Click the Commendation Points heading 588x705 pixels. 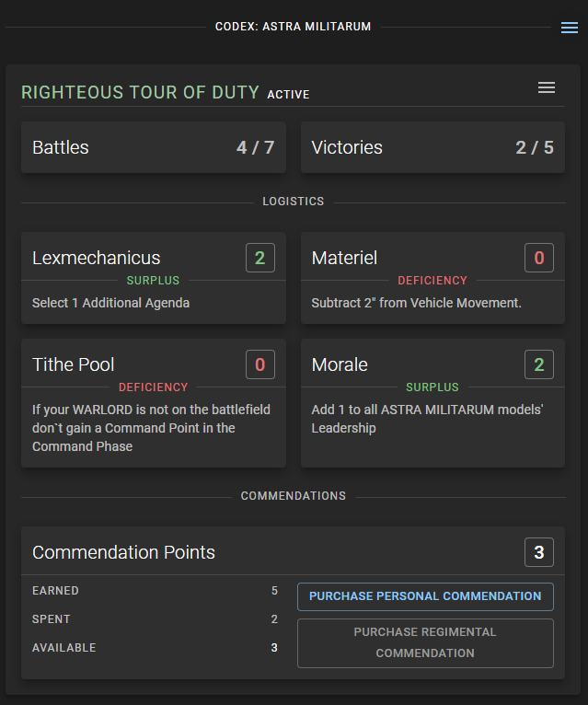click(x=123, y=553)
